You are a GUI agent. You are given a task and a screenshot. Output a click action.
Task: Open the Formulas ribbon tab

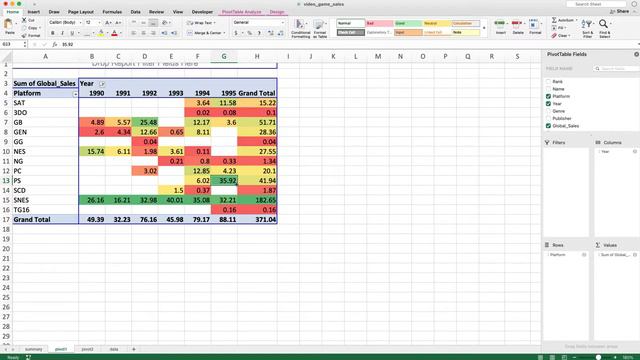pyautogui.click(x=112, y=12)
